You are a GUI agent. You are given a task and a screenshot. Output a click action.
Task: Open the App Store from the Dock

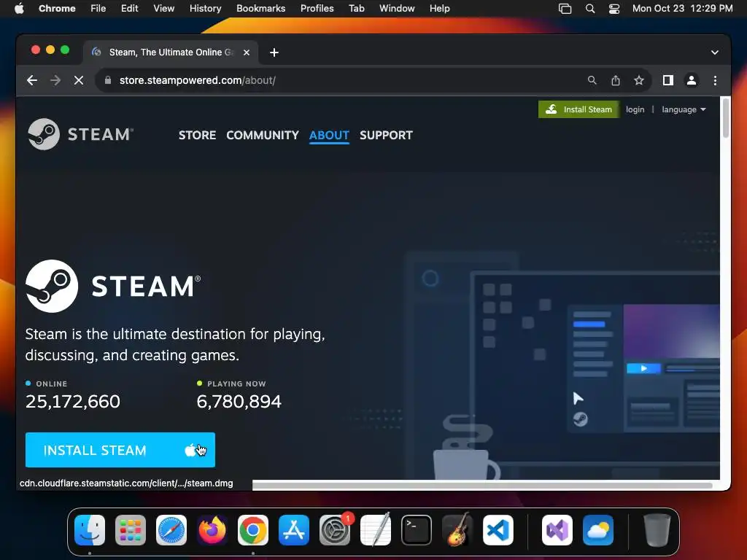click(x=294, y=530)
